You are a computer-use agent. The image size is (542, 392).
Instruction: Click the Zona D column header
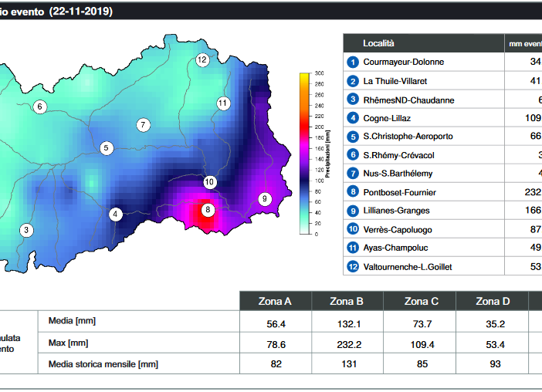click(492, 301)
